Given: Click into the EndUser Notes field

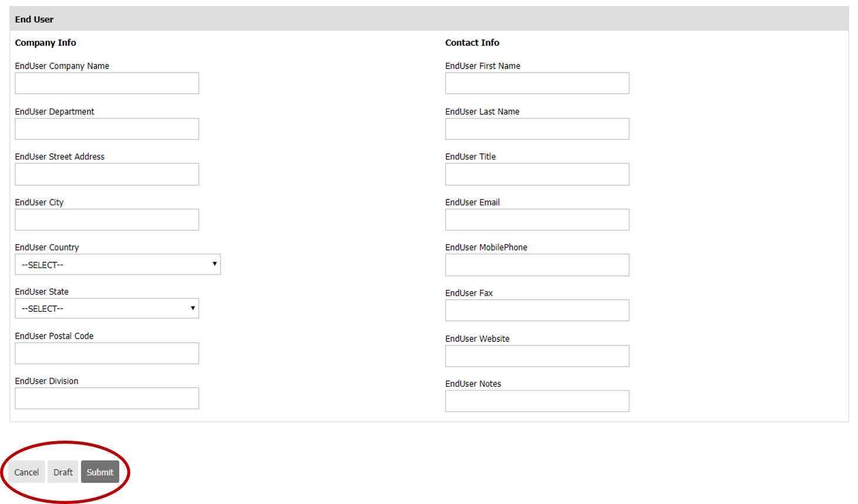Looking at the screenshot, I should 537,401.
